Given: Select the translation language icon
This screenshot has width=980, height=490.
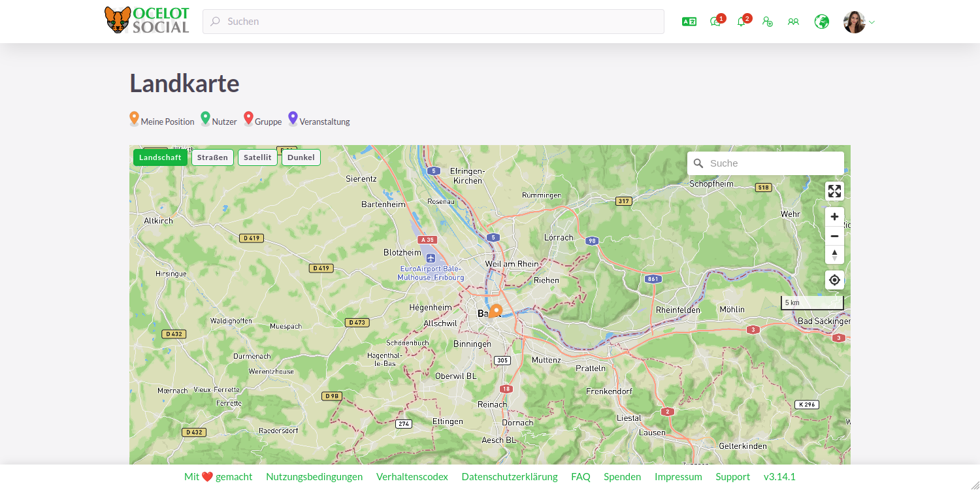Looking at the screenshot, I should (x=689, y=22).
